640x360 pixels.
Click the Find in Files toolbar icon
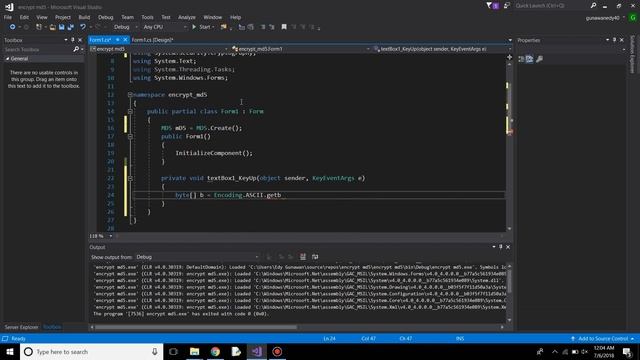(x=224, y=27)
